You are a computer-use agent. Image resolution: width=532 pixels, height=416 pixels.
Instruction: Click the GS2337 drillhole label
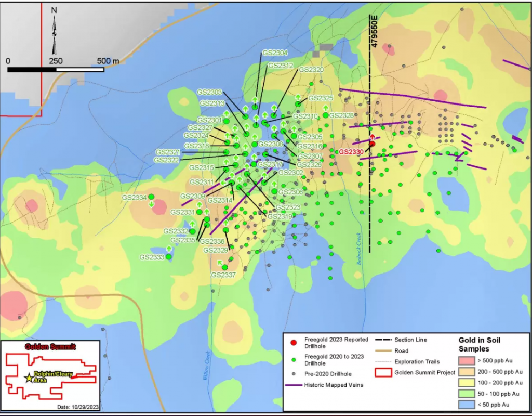223,275
